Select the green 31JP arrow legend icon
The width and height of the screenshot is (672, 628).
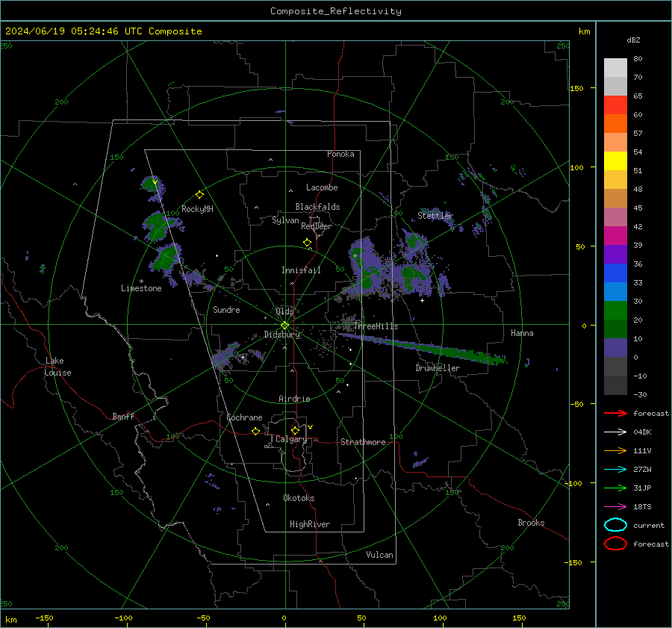[615, 488]
